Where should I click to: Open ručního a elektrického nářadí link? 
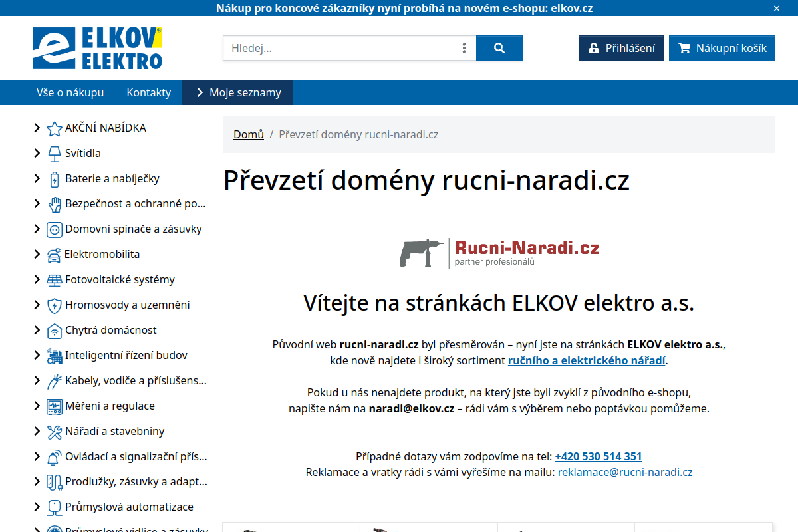(x=587, y=360)
